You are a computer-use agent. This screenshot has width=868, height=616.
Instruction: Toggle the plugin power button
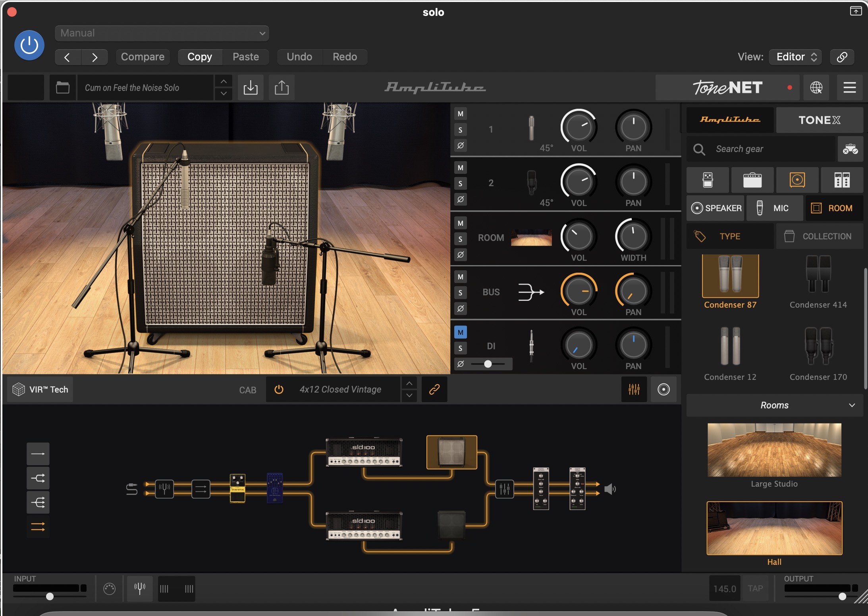point(29,45)
